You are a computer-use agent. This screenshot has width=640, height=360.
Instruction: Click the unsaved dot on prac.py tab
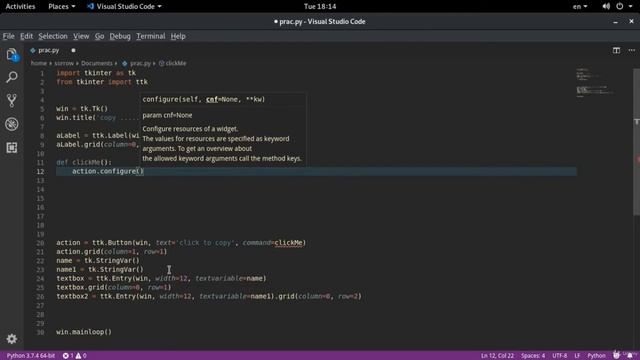click(73, 50)
